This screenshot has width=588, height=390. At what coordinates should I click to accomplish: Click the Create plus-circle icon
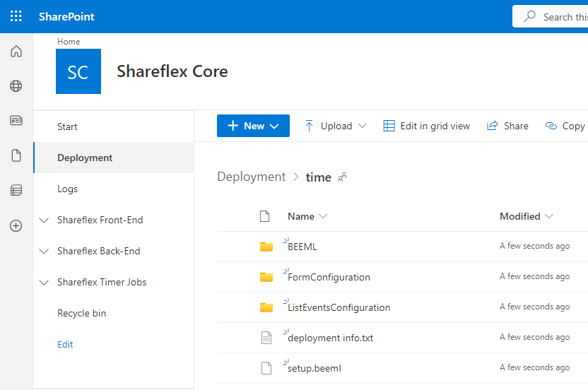click(x=16, y=226)
